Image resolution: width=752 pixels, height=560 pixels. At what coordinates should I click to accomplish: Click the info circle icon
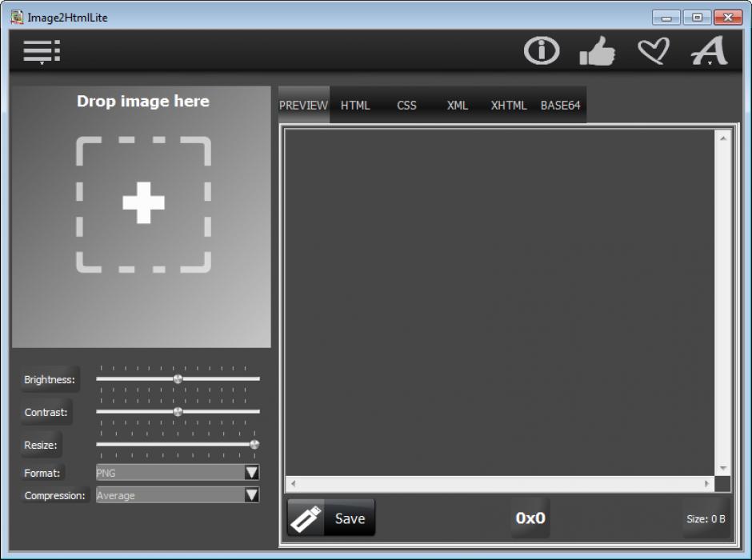pyautogui.click(x=542, y=51)
